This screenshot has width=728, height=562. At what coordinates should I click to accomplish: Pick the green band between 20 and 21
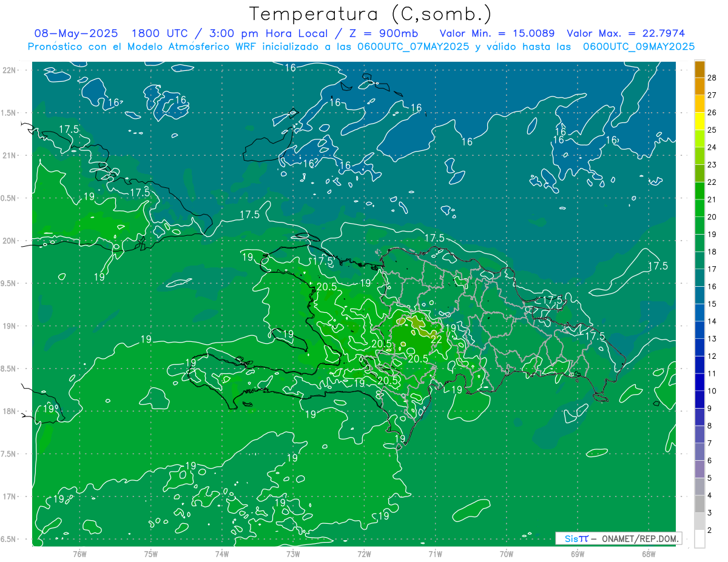(699, 208)
